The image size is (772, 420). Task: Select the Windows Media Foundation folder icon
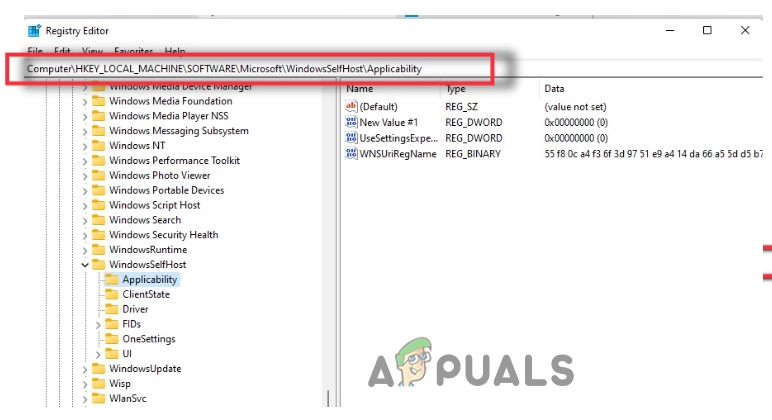click(99, 101)
